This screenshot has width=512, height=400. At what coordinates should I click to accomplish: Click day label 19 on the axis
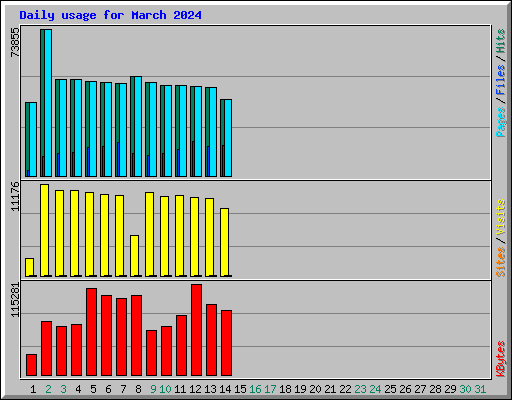click(300, 389)
